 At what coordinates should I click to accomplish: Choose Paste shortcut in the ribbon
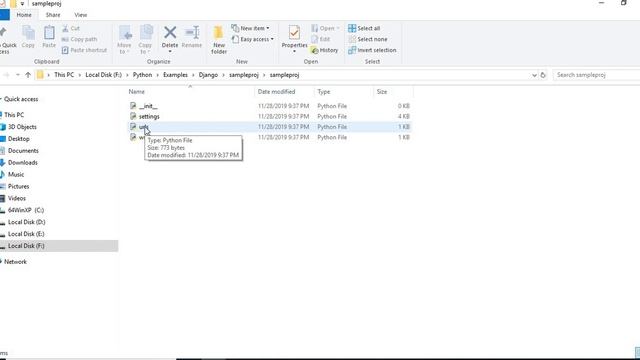pyautogui.click(x=84, y=50)
